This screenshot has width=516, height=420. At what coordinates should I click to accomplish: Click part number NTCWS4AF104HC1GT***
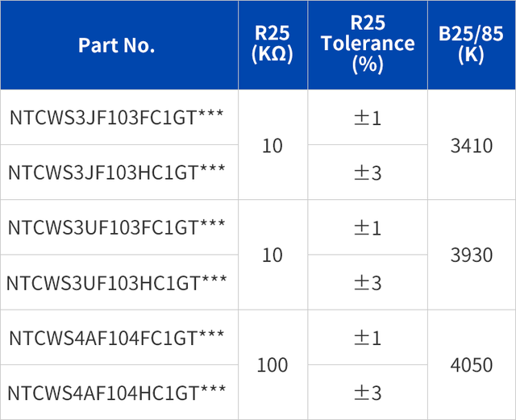pyautogui.click(x=117, y=392)
